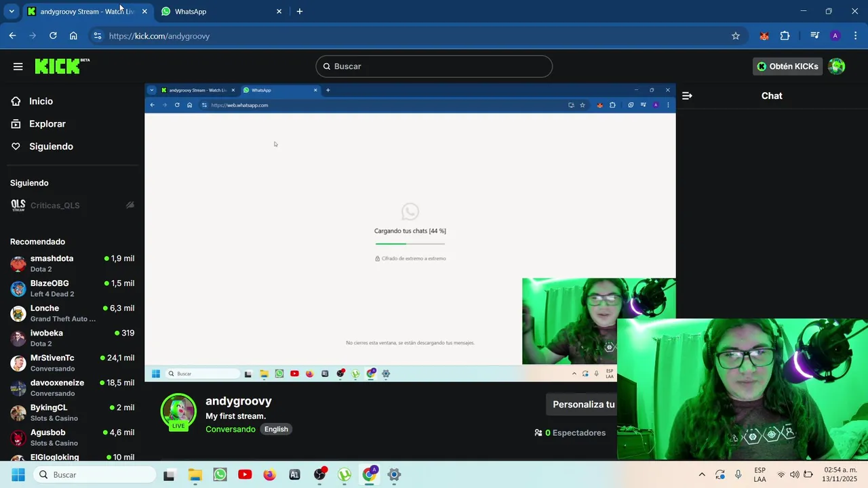Open Agusbob recommended channel

pos(72,437)
